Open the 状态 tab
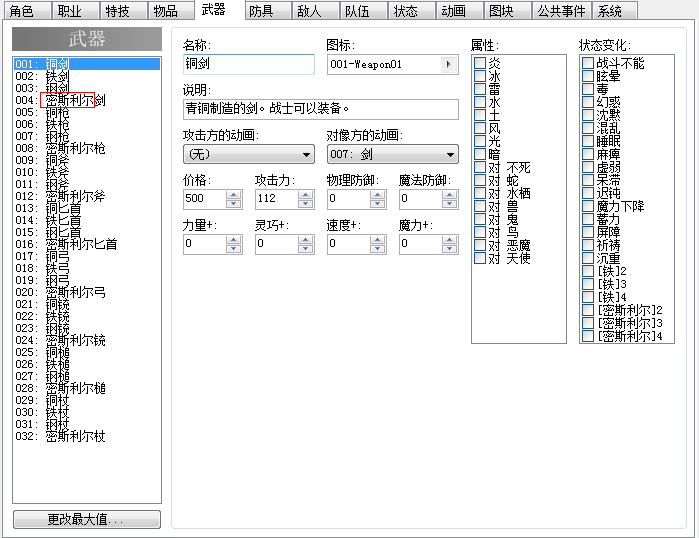The width and height of the screenshot is (699, 538). pyautogui.click(x=411, y=11)
